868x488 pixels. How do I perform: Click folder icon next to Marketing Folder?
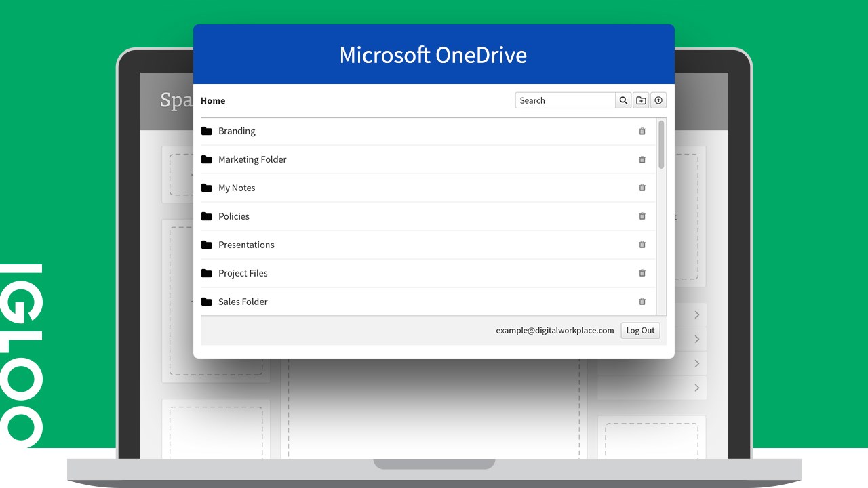[x=207, y=159]
